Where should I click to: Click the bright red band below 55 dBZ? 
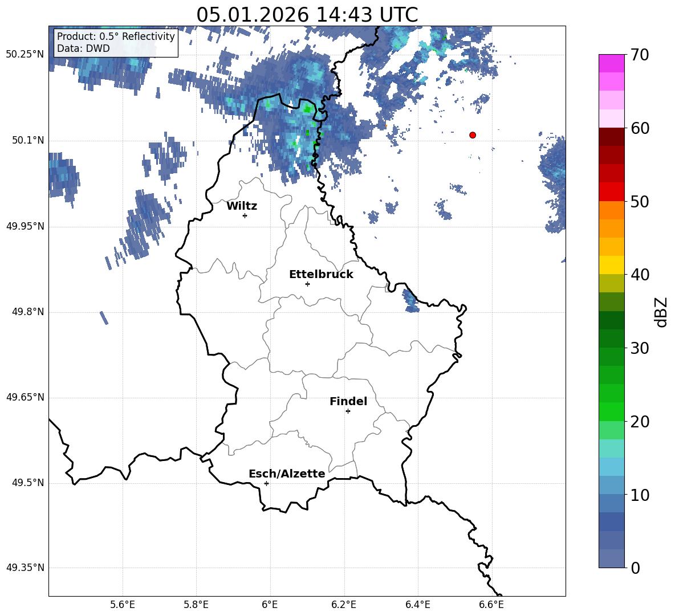tap(612, 192)
